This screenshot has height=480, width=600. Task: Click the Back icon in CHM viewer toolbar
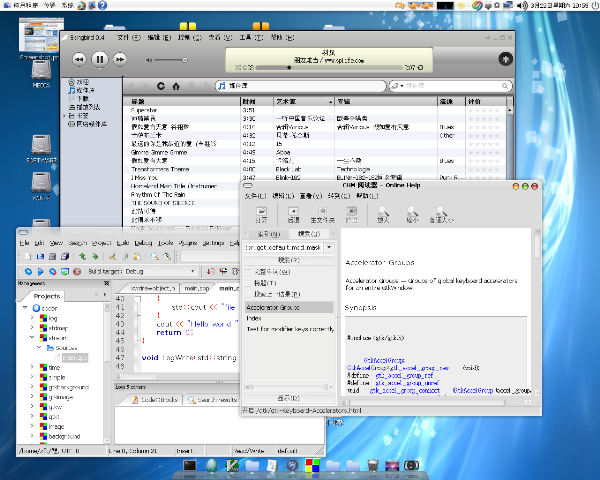[x=293, y=215]
